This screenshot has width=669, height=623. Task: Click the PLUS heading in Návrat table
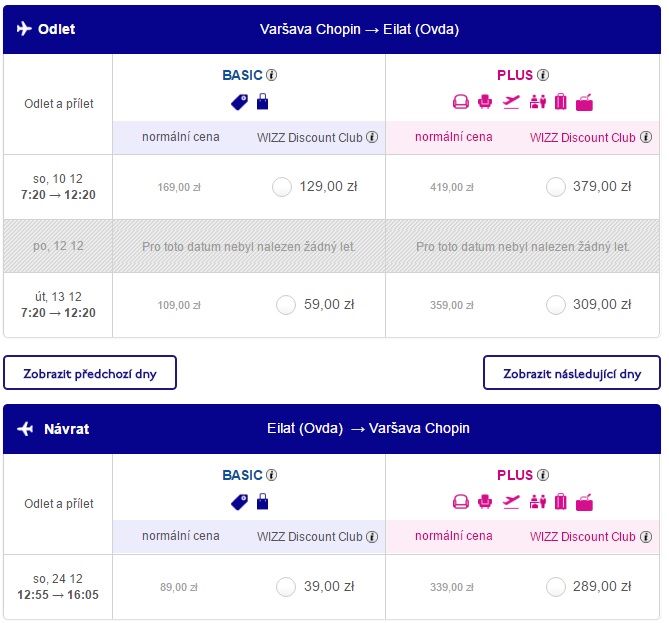pos(515,475)
